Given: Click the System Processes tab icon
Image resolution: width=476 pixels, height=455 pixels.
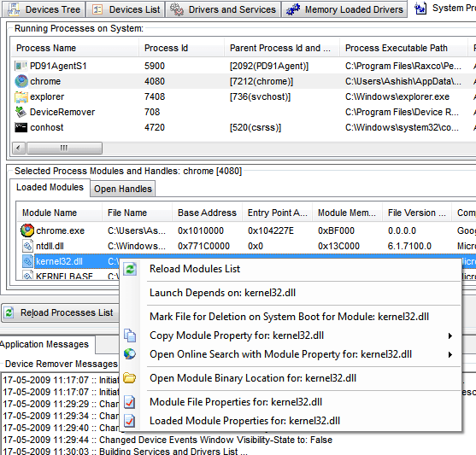Looking at the screenshot, I should click(x=420, y=9).
